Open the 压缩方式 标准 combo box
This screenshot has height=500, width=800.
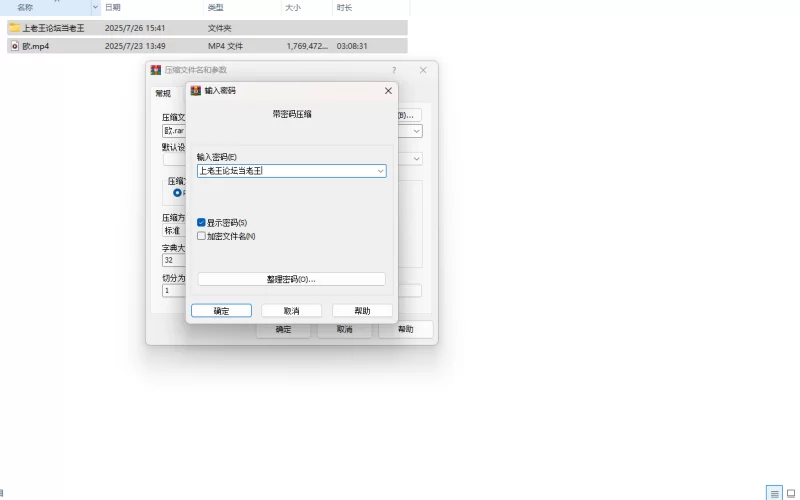click(174, 231)
